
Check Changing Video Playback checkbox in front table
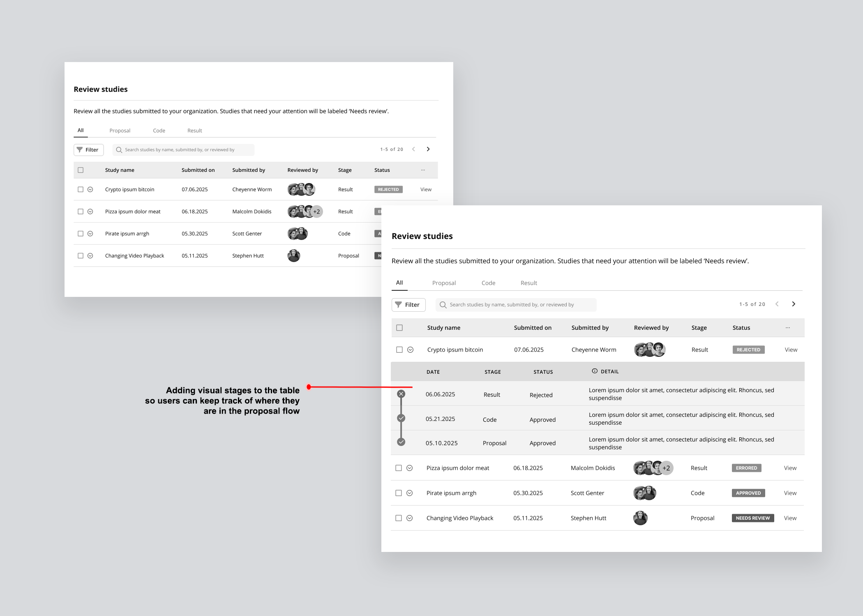(398, 518)
